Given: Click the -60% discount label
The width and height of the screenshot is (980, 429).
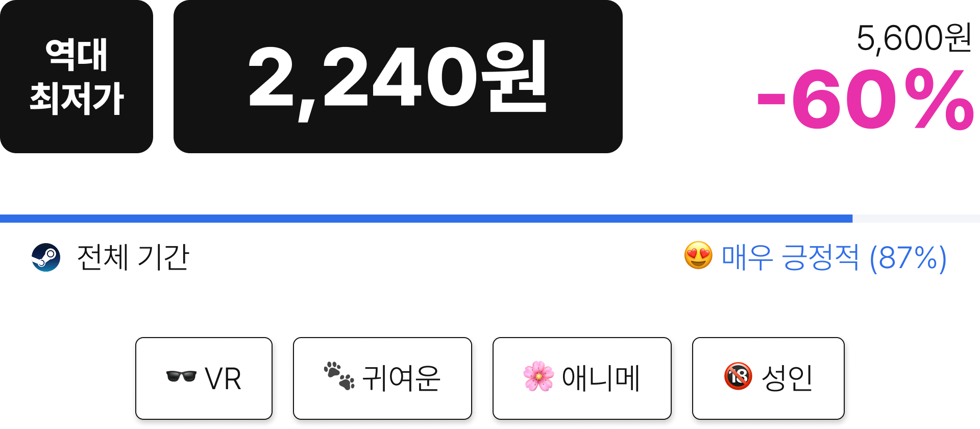Looking at the screenshot, I should (865, 100).
